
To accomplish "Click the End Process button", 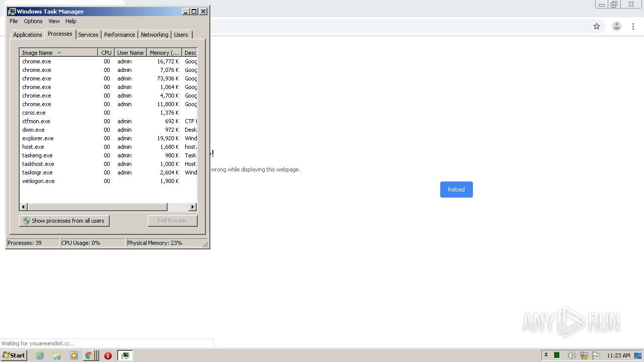I will (172, 221).
